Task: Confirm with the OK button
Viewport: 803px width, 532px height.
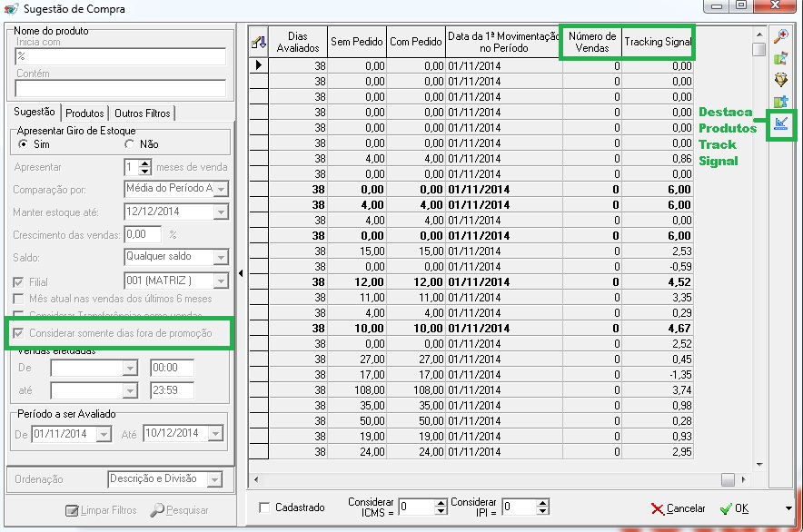Action: pos(734,508)
